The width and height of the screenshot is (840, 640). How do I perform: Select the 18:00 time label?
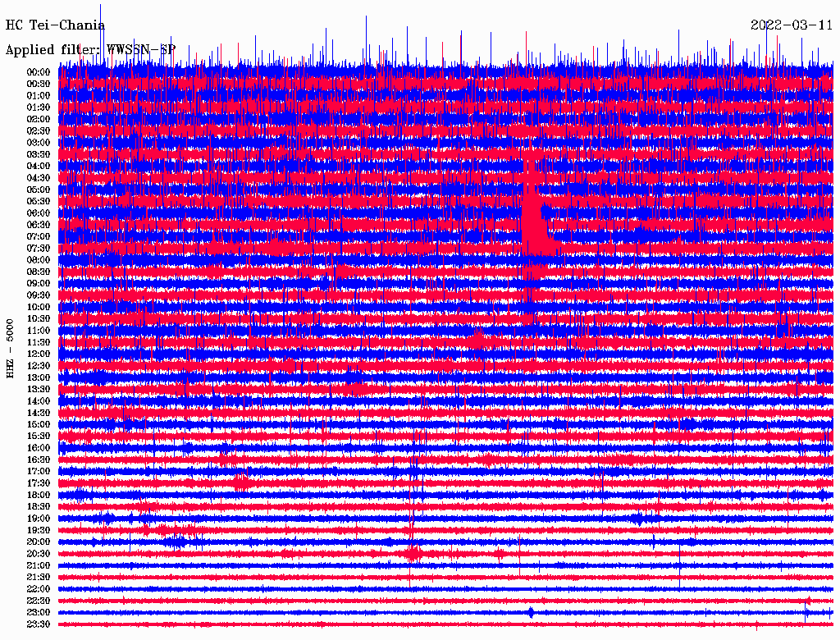[39, 496]
